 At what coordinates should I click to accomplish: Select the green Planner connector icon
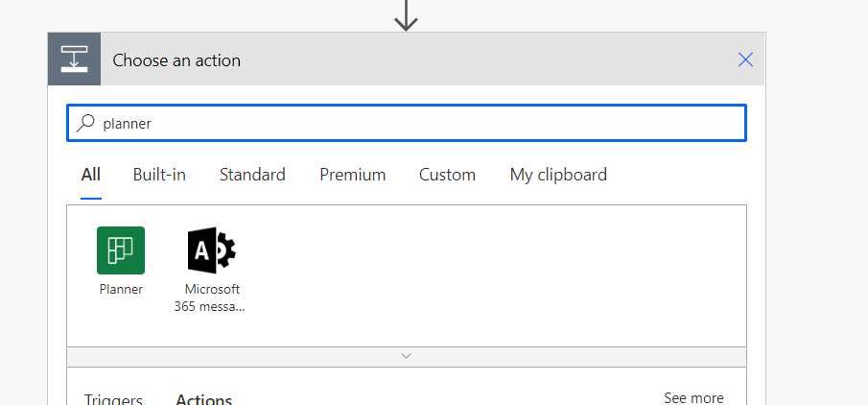pyautogui.click(x=121, y=250)
